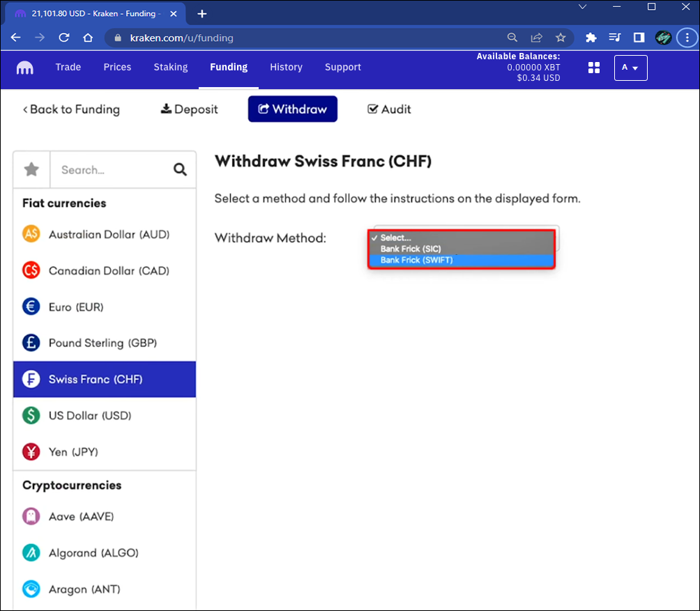Open the browser extensions puzzle icon
The height and width of the screenshot is (611, 700).
pos(591,38)
